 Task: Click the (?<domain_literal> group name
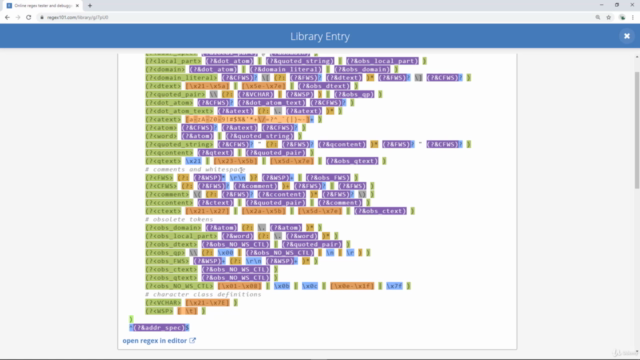(x=181, y=78)
